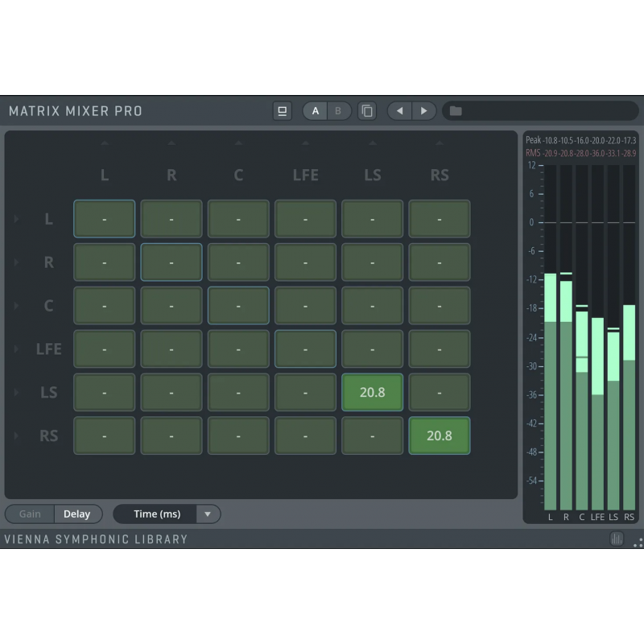Click the empty preset name field
The height and width of the screenshot is (644, 644).
[x=547, y=111]
